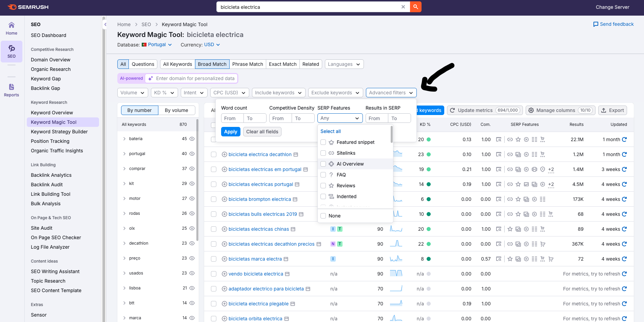The image size is (644, 322).
Task: Switch to the Related tab
Action: (x=311, y=64)
